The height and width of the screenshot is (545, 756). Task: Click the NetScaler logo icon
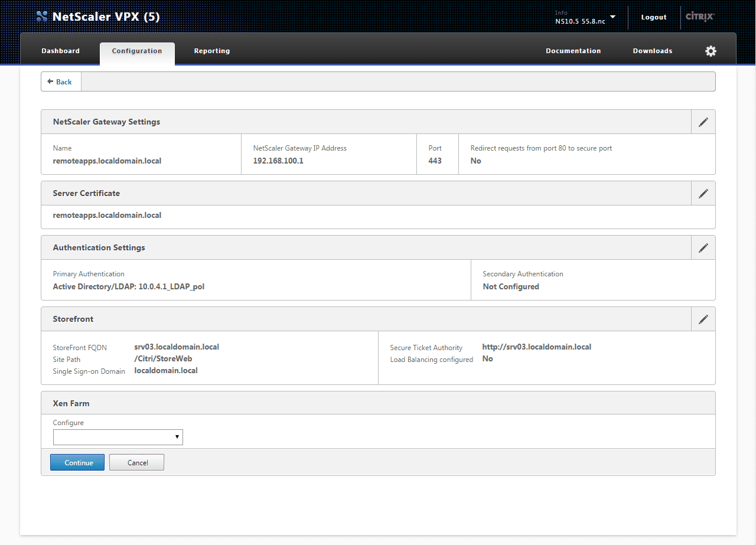[x=42, y=17]
